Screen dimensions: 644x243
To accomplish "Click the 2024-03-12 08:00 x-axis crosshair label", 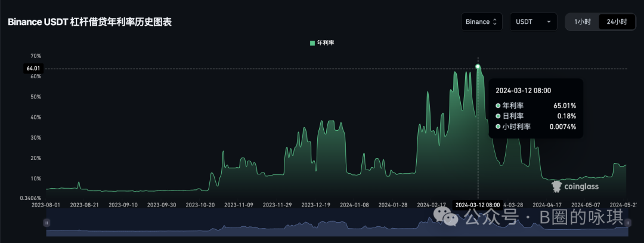I will click(x=478, y=205).
